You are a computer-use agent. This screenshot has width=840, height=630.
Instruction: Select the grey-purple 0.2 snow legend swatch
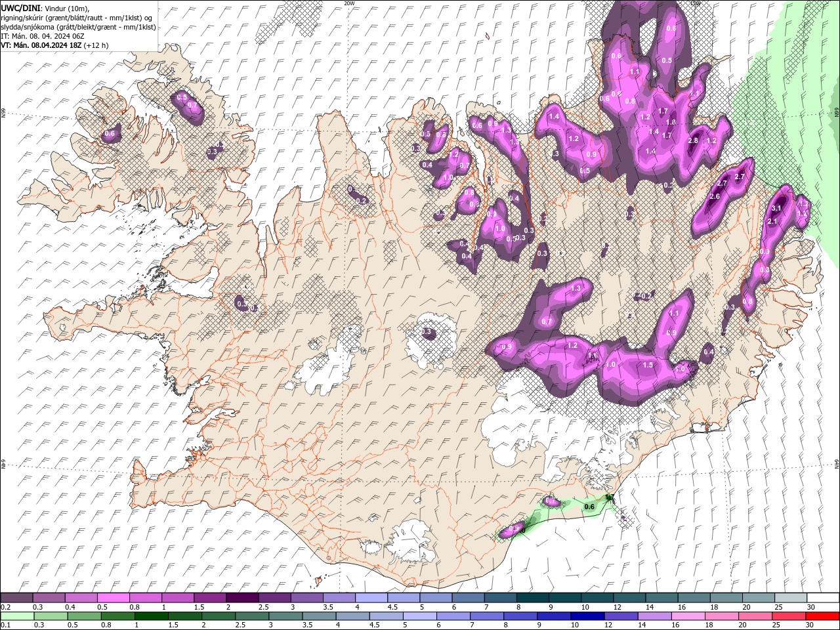click(16, 598)
